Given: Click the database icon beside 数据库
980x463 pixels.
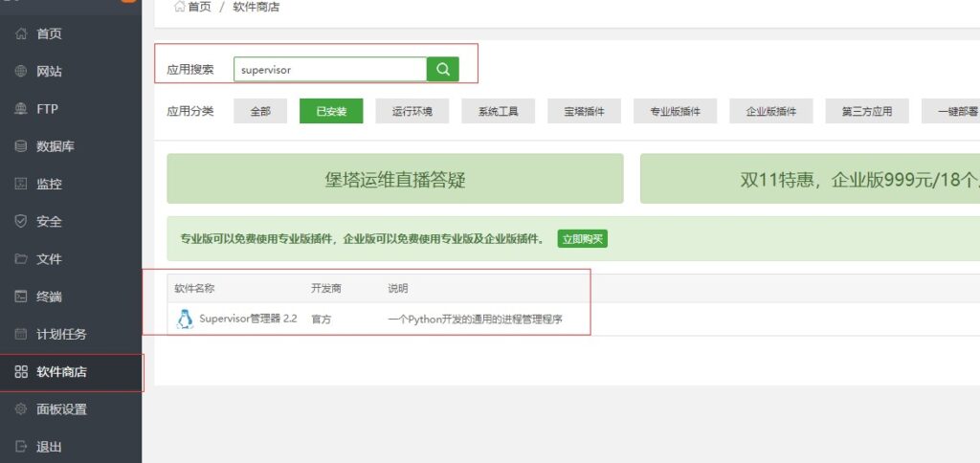Looking at the screenshot, I should pos(21,146).
